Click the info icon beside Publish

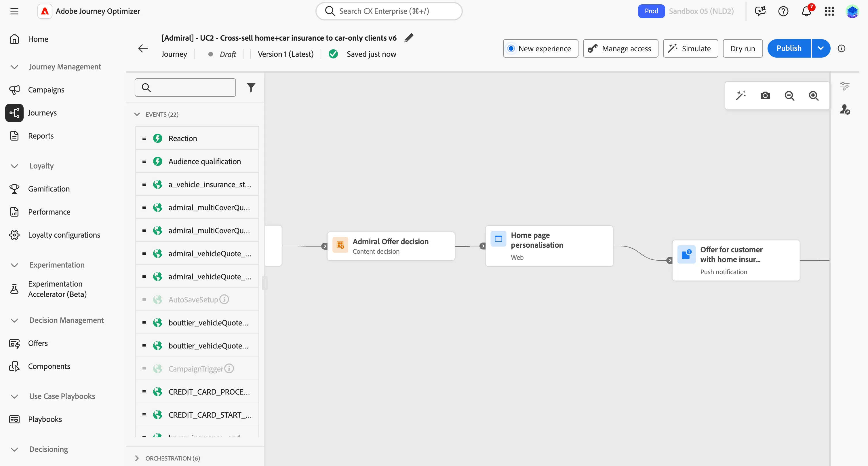coord(842,48)
